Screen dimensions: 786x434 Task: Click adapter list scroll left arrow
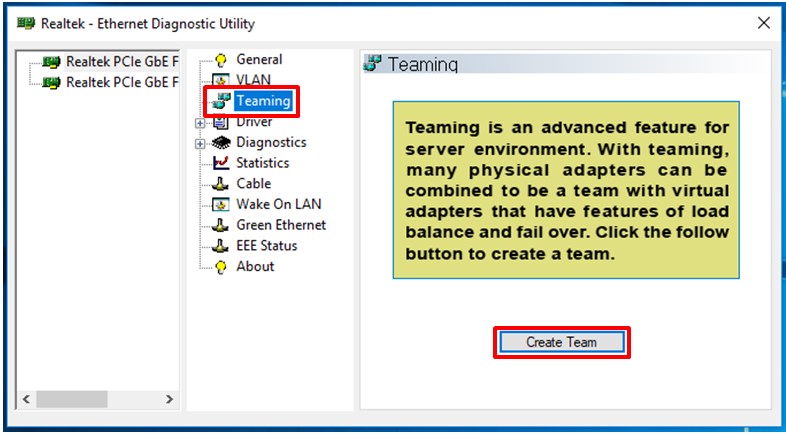27,399
